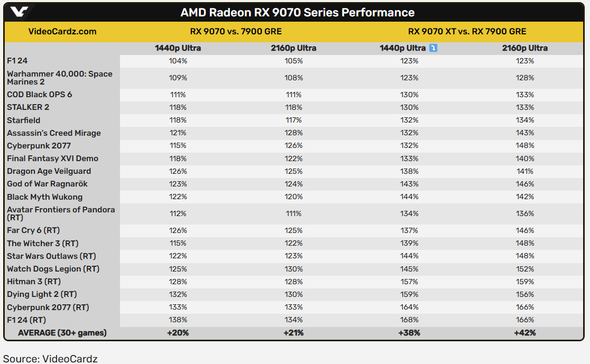Image resolution: width=590 pixels, height=364 pixels.
Task: Click the blue sort arrow beside 1440p Ultra
Action: coord(434,48)
